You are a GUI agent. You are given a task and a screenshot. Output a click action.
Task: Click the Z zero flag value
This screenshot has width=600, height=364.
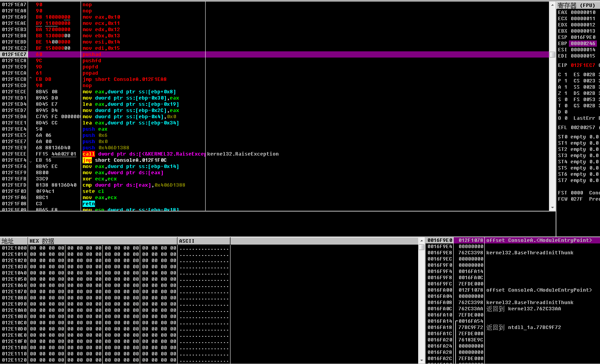point(566,93)
